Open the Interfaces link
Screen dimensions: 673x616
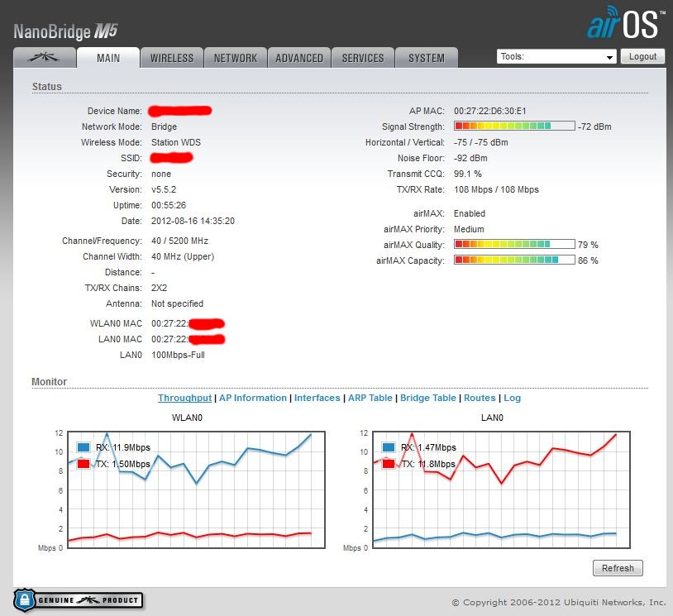(x=317, y=398)
